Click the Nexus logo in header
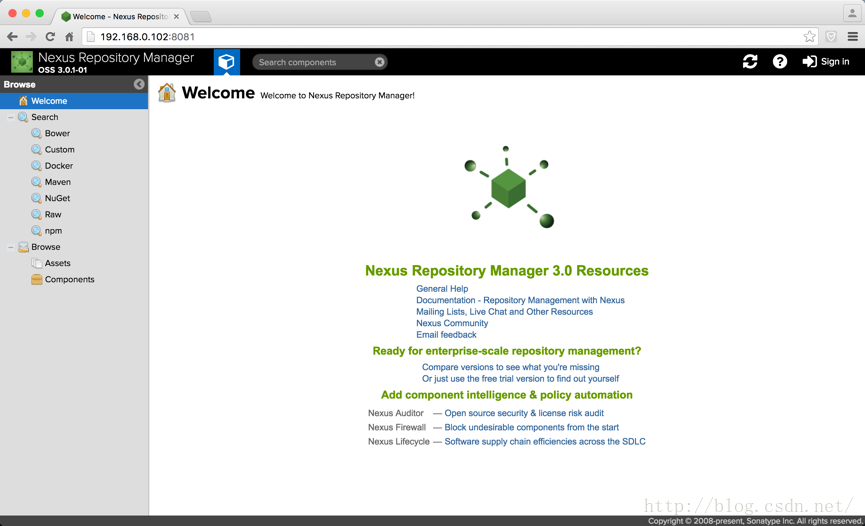 click(22, 62)
